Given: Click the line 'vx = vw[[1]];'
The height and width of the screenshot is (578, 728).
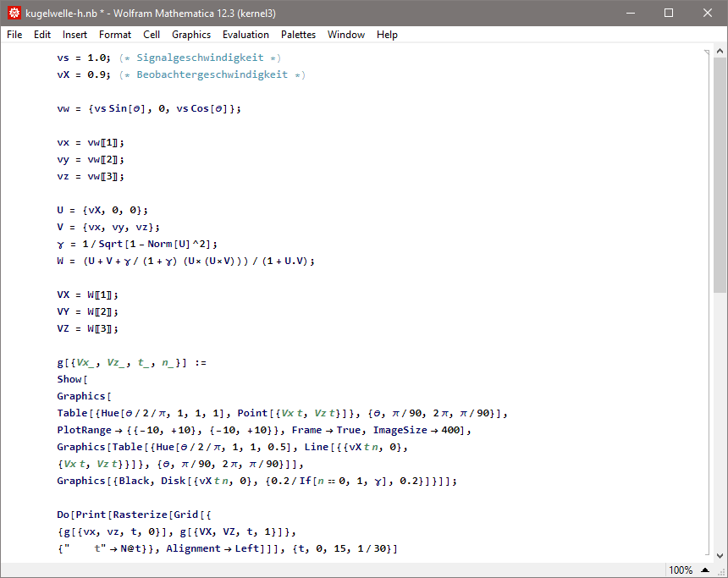Looking at the screenshot, I should pos(91,142).
